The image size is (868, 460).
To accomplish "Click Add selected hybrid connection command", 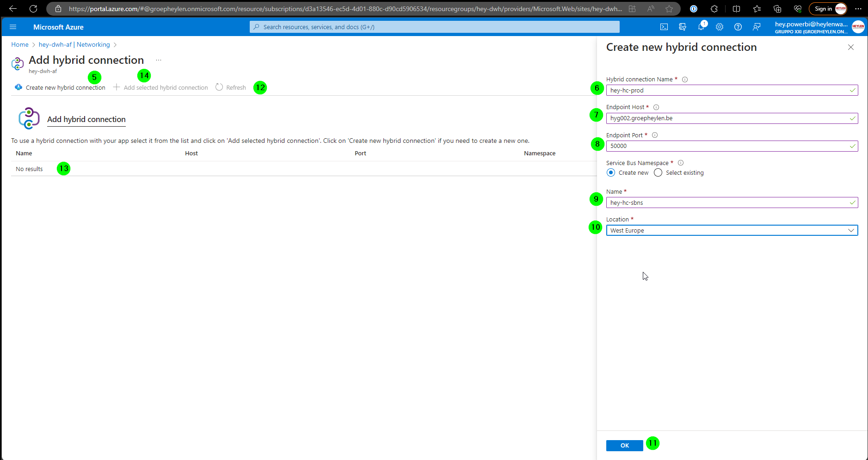I will pos(160,87).
